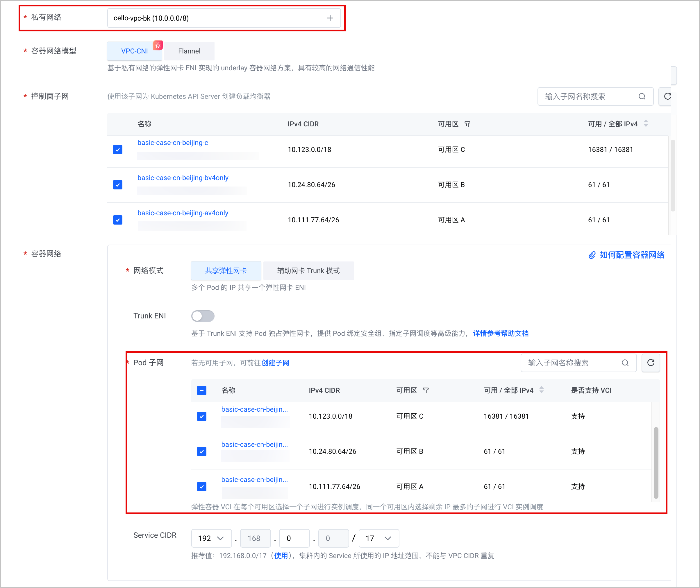
Task: Click the 支持 cell in the 可用区 B Pod row
Action: coord(578,451)
